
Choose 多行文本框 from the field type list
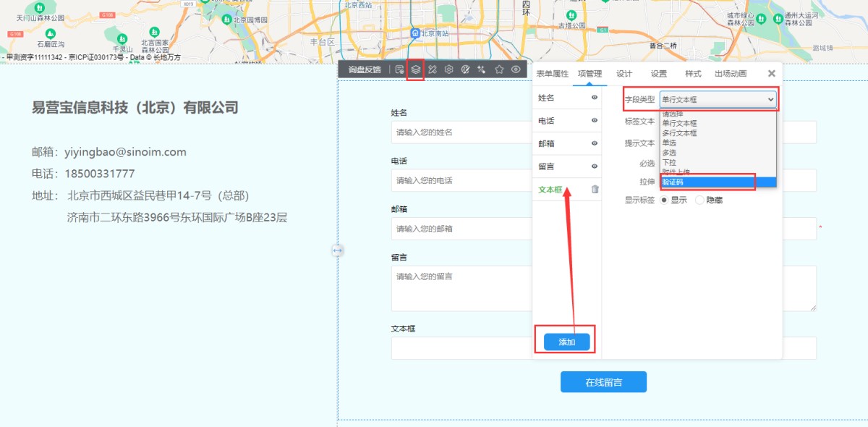680,133
